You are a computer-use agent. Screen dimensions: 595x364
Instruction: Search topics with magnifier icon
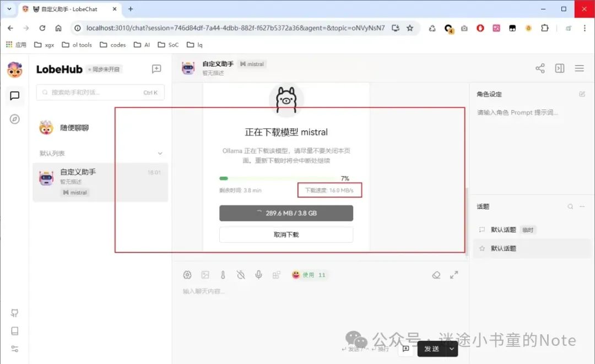pos(570,207)
